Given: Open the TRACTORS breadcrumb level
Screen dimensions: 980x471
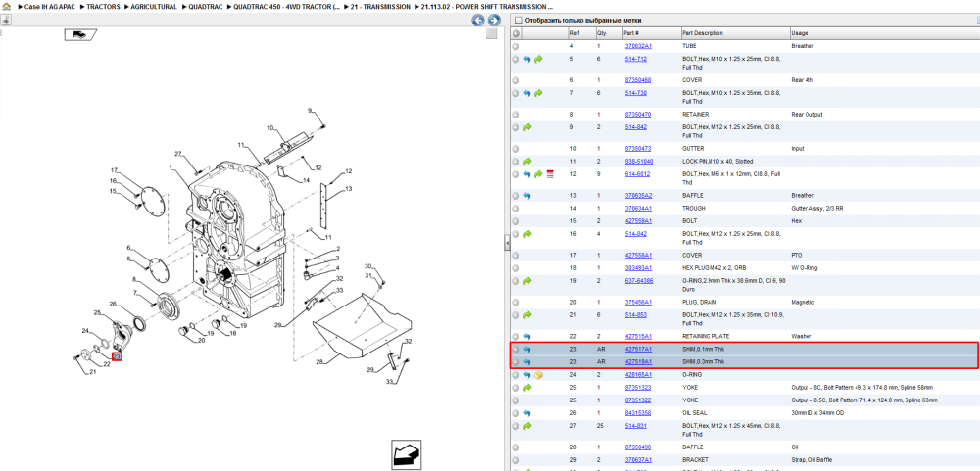Looking at the screenshot, I should click(103, 6).
